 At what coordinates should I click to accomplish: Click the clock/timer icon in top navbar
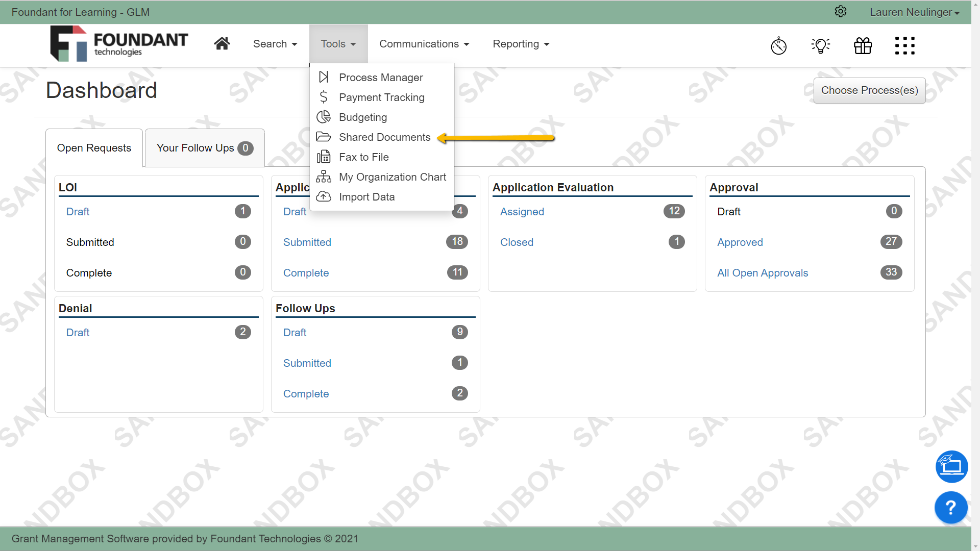point(779,46)
